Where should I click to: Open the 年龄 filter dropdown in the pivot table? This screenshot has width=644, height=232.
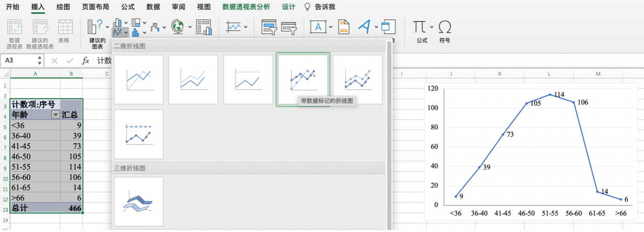point(55,115)
